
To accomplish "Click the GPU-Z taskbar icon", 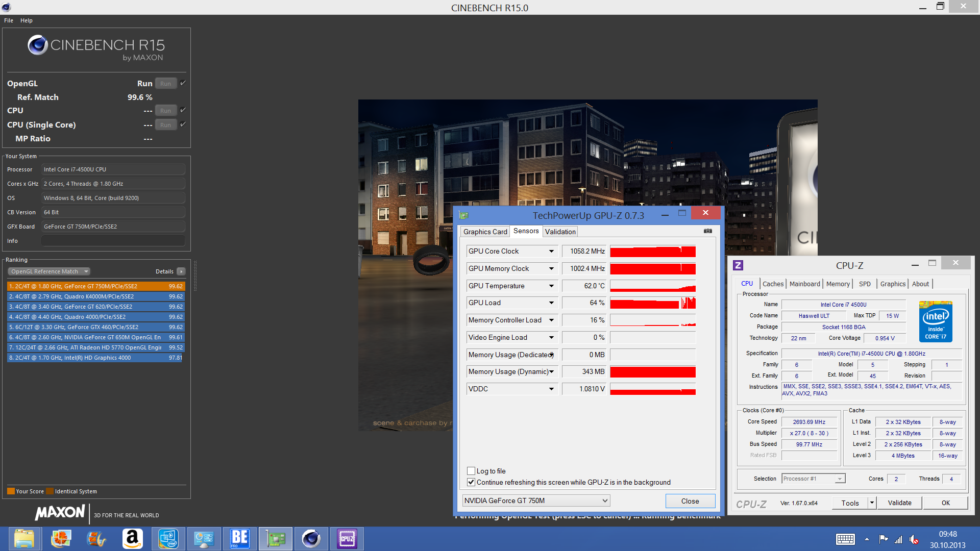I will point(276,539).
